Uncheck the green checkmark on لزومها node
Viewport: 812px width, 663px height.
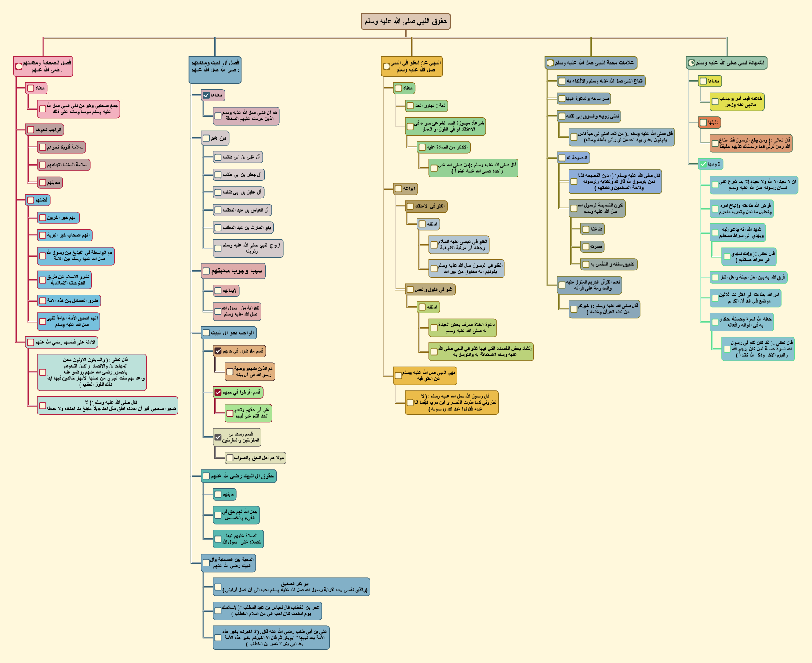click(703, 164)
